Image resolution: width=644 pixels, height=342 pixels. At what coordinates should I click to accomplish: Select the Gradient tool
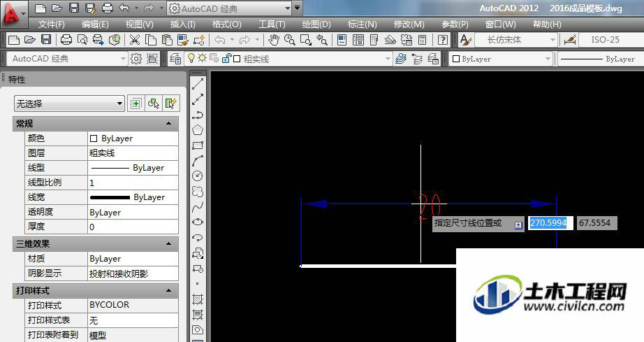[198, 315]
